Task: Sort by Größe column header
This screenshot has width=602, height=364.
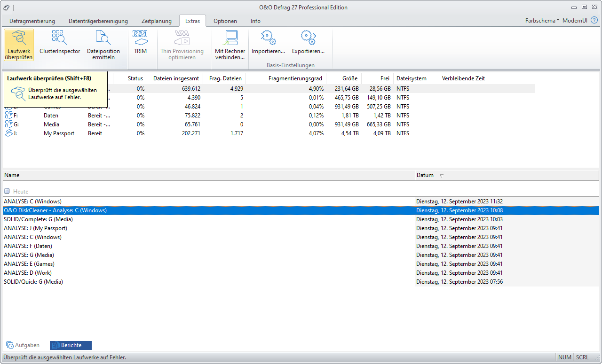Action: 344,78
